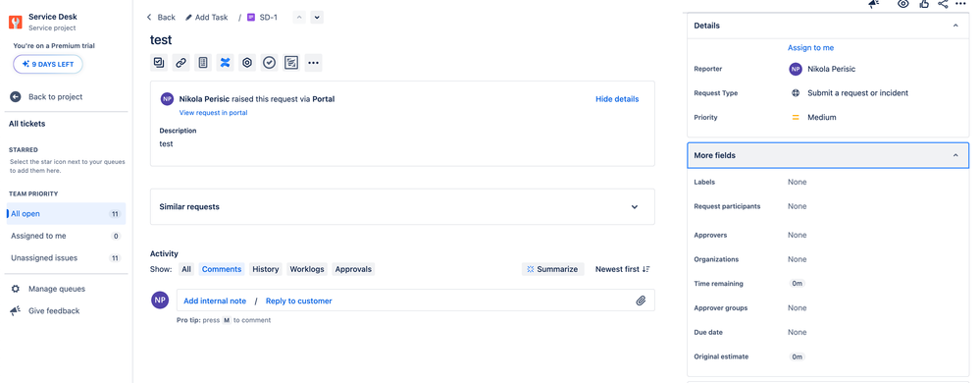Click Hide details link
The image size is (980, 383).
(617, 99)
